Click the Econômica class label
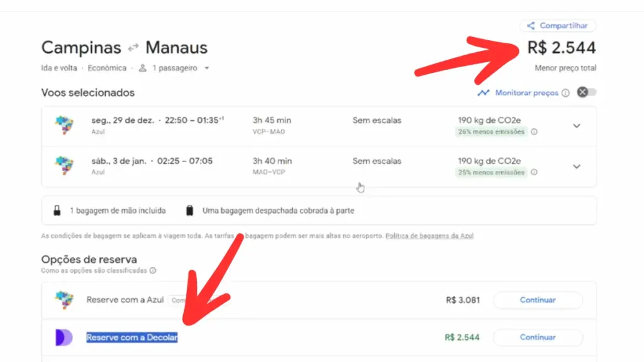The image size is (644, 362). pos(107,68)
